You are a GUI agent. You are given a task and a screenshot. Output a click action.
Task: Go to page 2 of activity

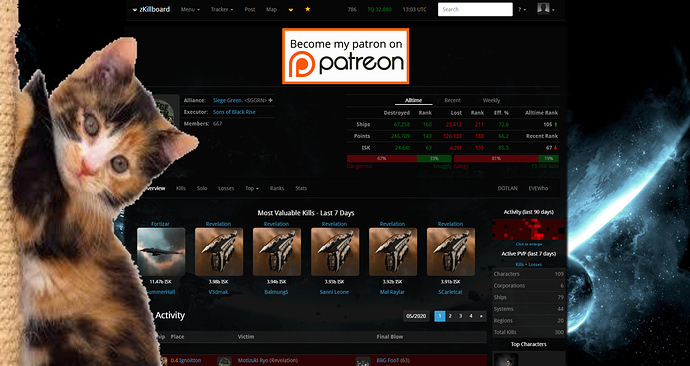(450, 316)
